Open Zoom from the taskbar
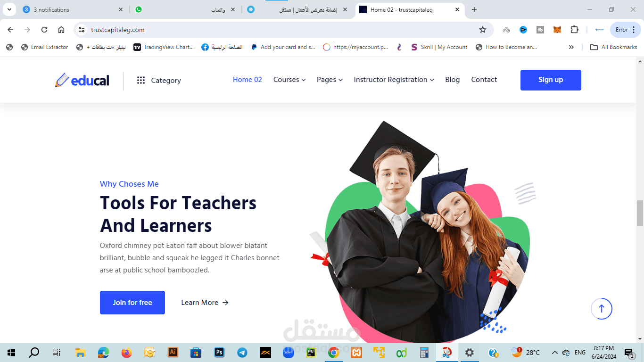Viewport: 644px width, 362px height. click(288, 352)
